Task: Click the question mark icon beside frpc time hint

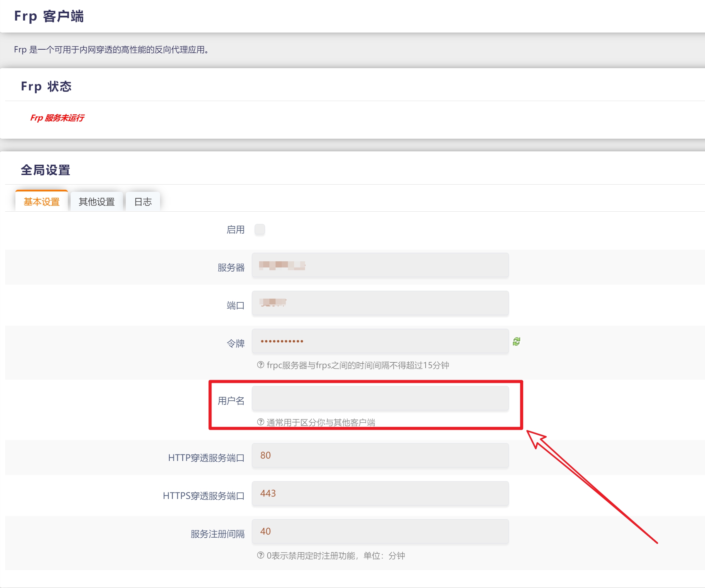Action: pos(259,365)
